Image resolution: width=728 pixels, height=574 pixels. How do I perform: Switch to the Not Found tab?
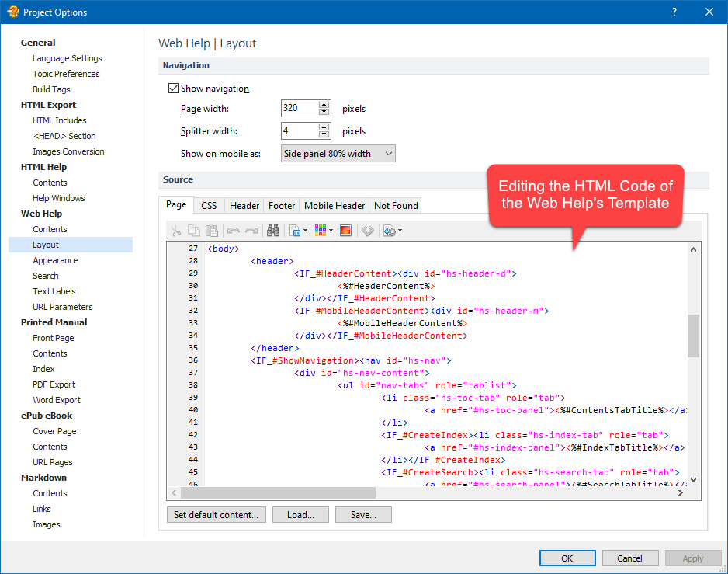click(396, 205)
